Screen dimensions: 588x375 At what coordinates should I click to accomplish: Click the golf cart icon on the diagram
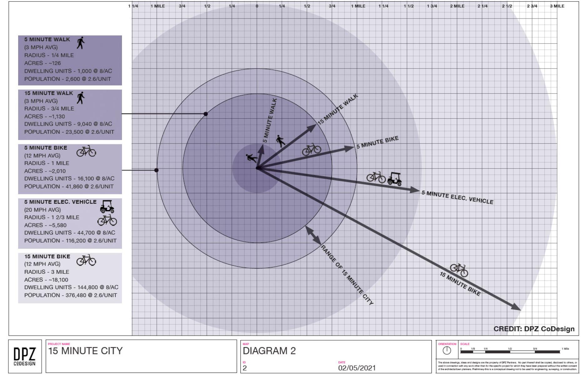coord(394,179)
